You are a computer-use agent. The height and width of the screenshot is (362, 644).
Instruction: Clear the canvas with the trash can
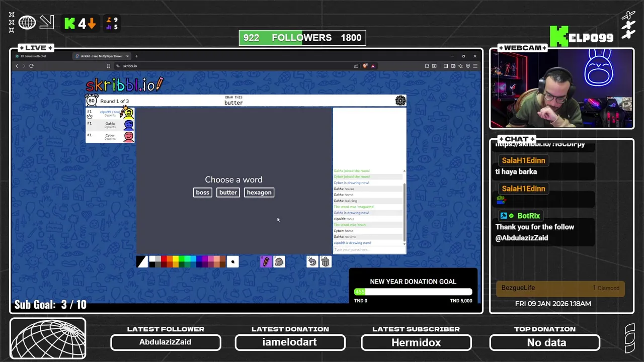tap(326, 261)
